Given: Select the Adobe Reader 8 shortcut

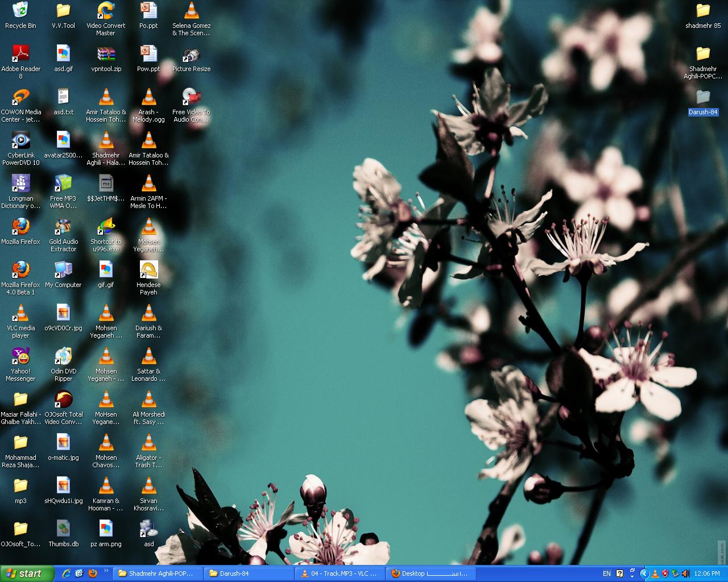Looking at the screenshot, I should point(20,54).
